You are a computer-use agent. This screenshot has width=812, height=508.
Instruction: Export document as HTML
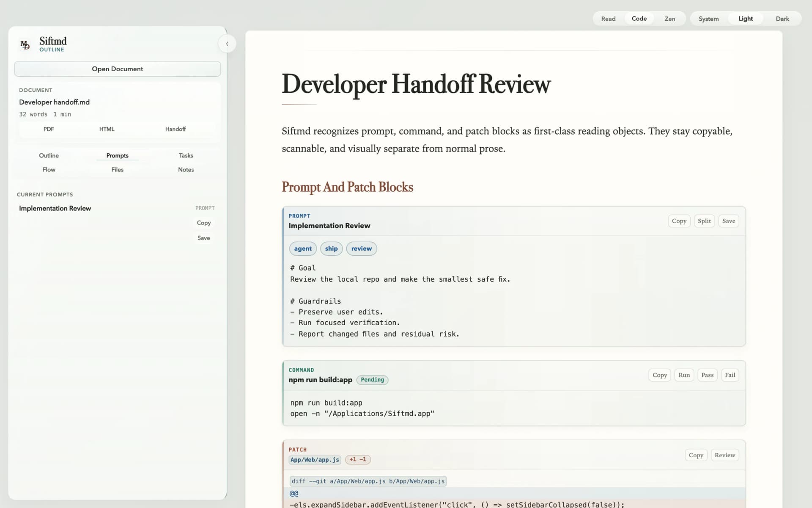point(107,129)
